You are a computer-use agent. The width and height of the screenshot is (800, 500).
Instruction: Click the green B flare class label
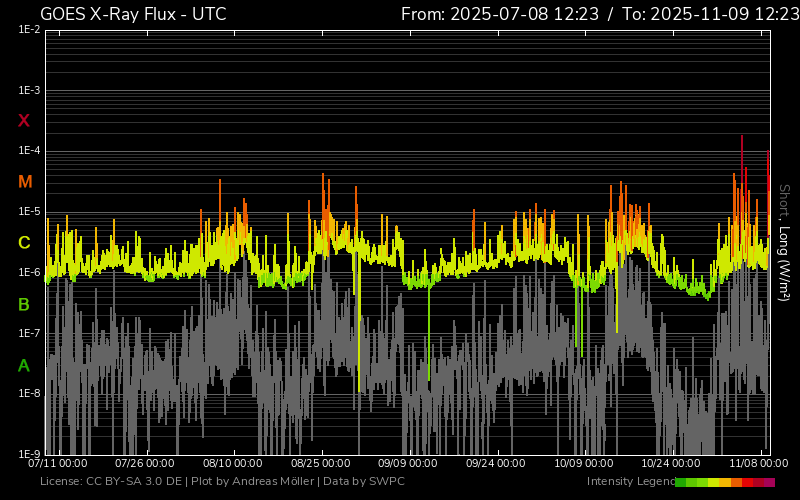point(24,304)
